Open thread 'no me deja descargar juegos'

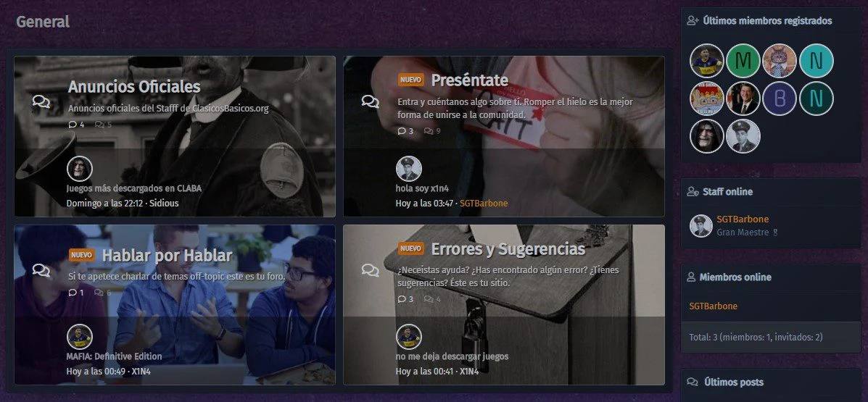(452, 356)
